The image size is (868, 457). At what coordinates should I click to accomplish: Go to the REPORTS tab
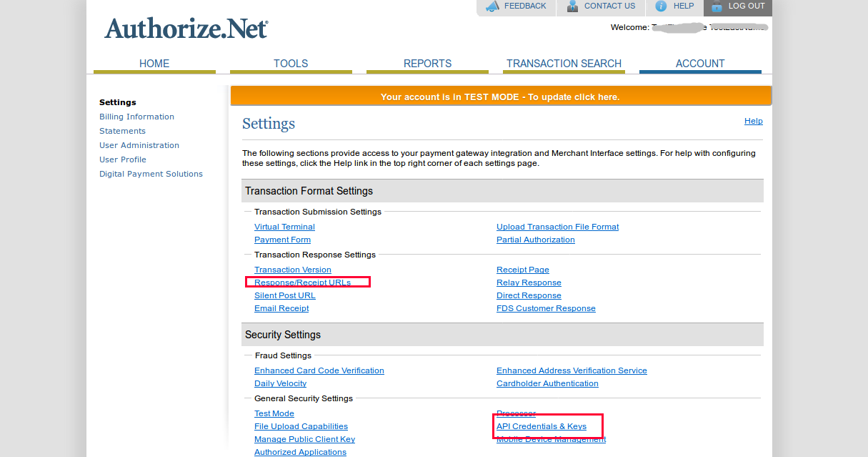pos(427,64)
